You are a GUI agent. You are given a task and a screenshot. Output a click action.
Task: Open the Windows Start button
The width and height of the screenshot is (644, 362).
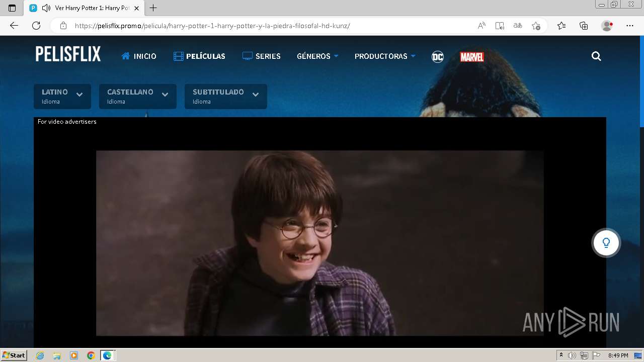click(x=14, y=355)
